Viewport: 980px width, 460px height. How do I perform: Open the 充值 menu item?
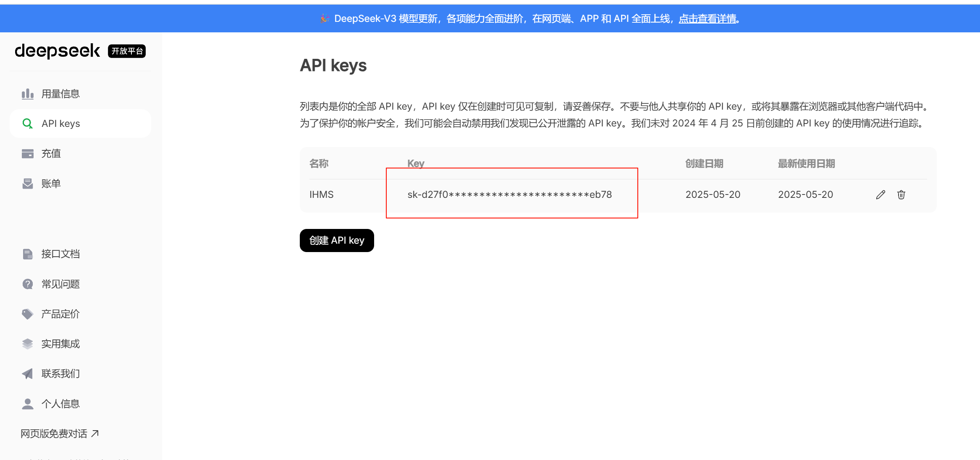pyautogui.click(x=51, y=154)
